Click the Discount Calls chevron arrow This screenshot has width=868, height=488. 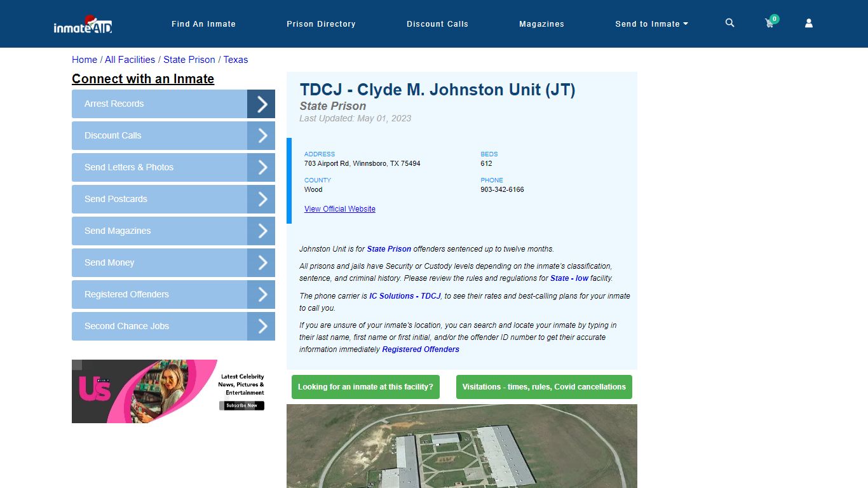click(x=261, y=135)
